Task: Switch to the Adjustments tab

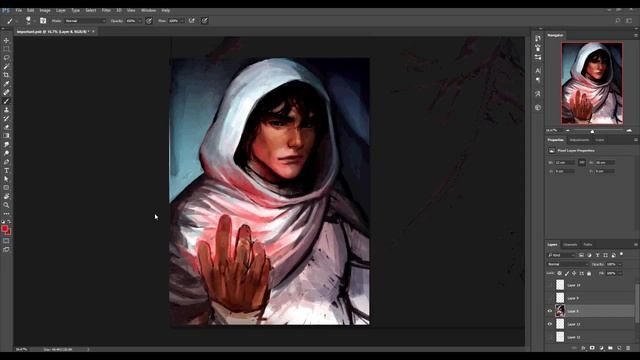Action: pos(579,140)
